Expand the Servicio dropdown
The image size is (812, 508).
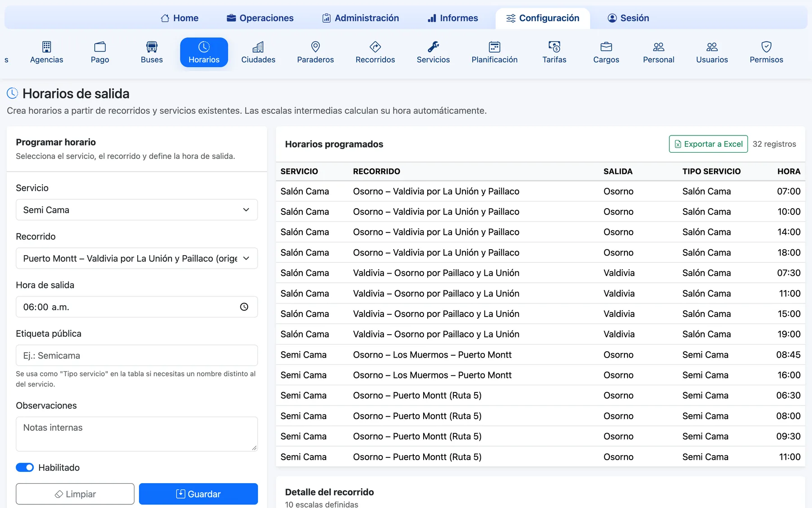[x=137, y=210]
